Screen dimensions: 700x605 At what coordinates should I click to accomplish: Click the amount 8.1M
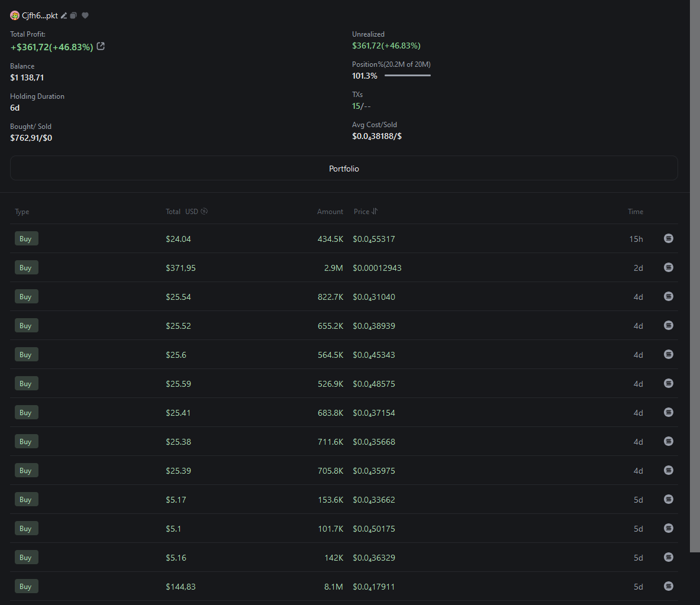(334, 587)
